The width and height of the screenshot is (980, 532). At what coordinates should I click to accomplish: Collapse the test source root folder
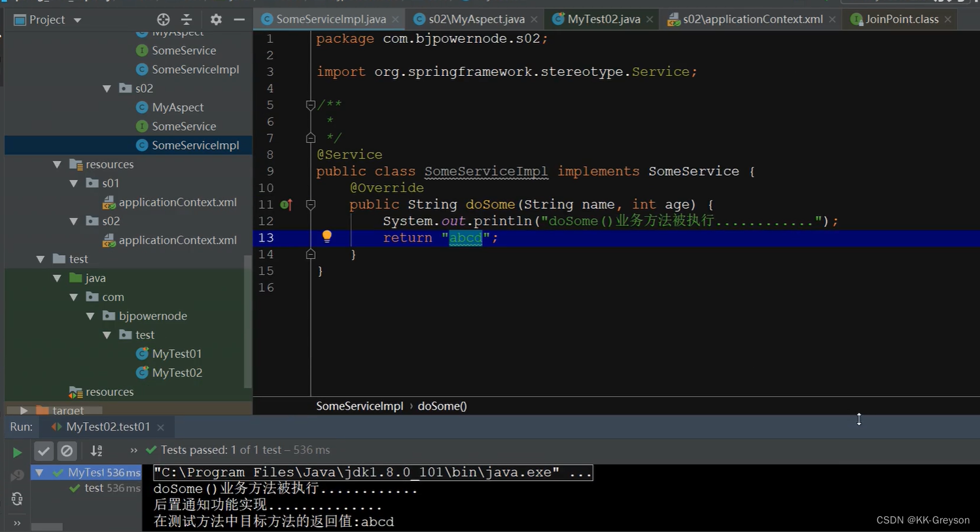tap(41, 259)
